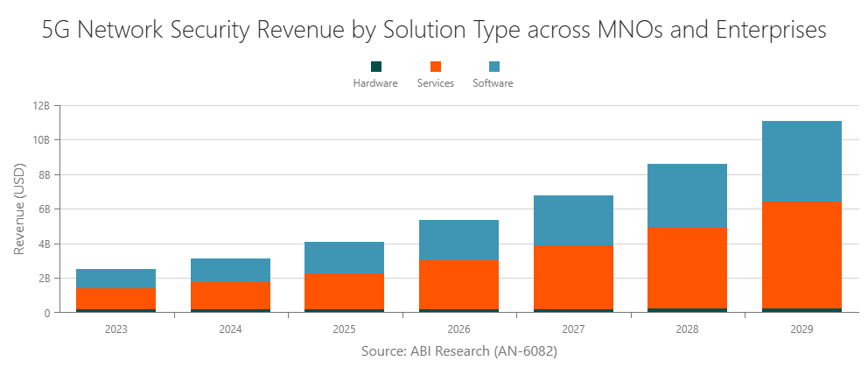Select the 2028 Software bar segment
Image resolution: width=868 pixels, height=368 pixels.
pos(687,195)
